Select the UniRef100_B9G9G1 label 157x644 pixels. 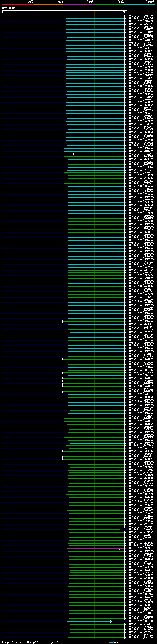[x=141, y=548]
